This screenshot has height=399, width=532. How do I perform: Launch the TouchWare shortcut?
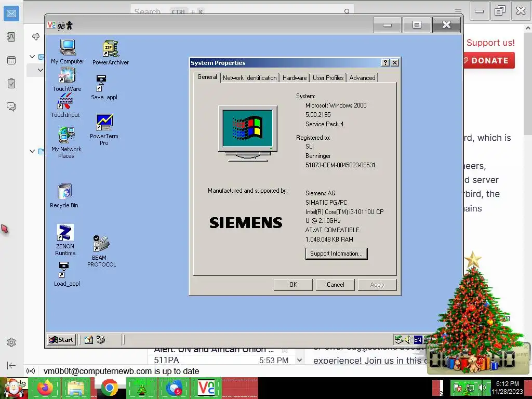point(67,79)
